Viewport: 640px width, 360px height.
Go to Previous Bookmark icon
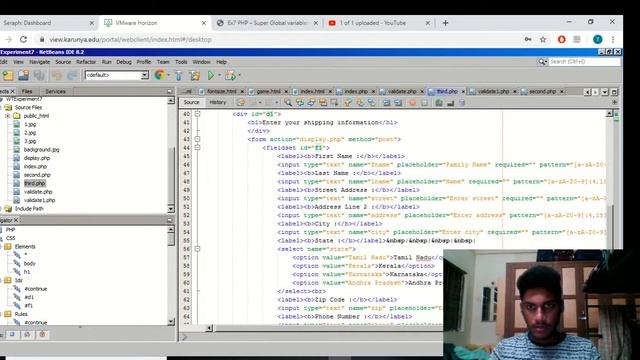click(348, 102)
